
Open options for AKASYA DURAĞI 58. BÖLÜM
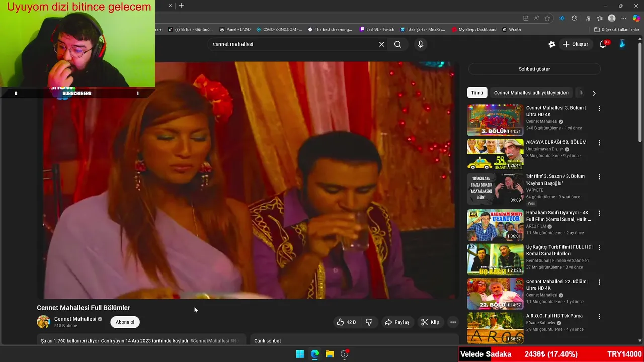[x=599, y=143]
